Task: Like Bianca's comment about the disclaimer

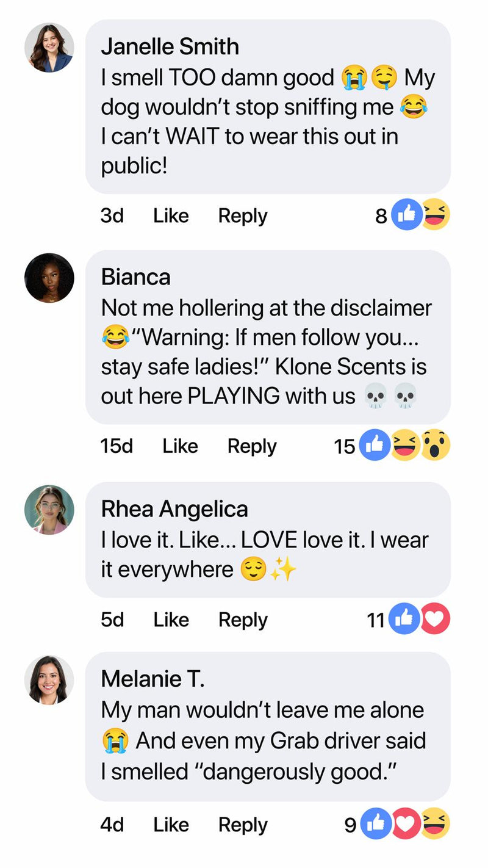Action: pos(180,446)
